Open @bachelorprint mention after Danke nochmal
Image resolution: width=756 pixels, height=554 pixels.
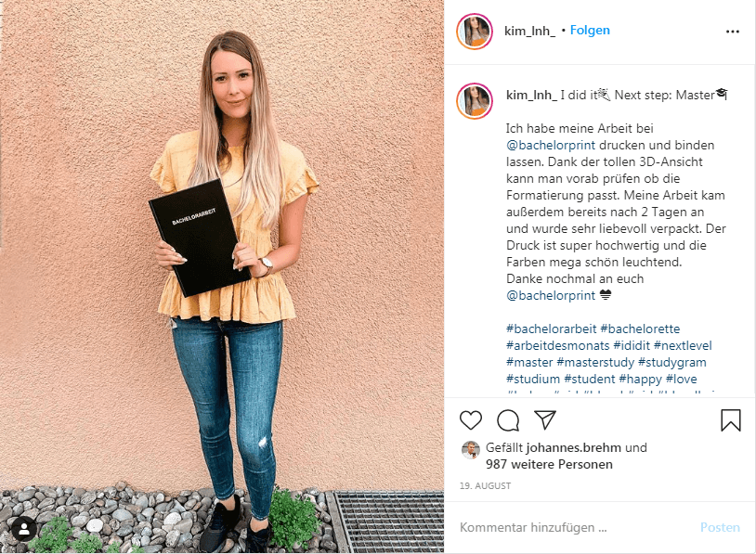[551, 295]
